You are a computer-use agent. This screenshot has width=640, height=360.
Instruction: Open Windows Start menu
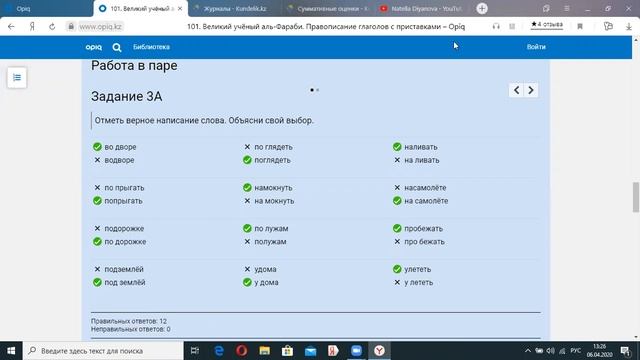coord(11,351)
